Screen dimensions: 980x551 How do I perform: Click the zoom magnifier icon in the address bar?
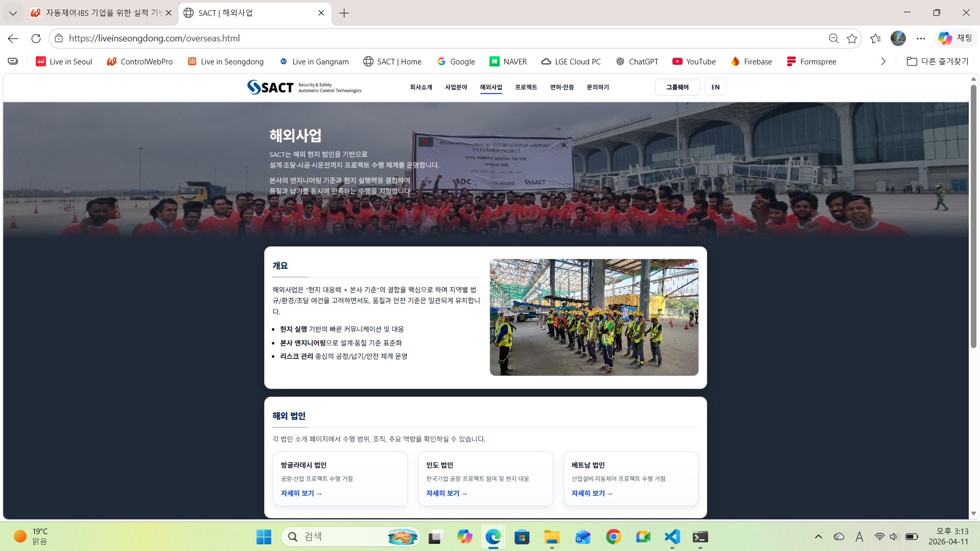pos(833,38)
